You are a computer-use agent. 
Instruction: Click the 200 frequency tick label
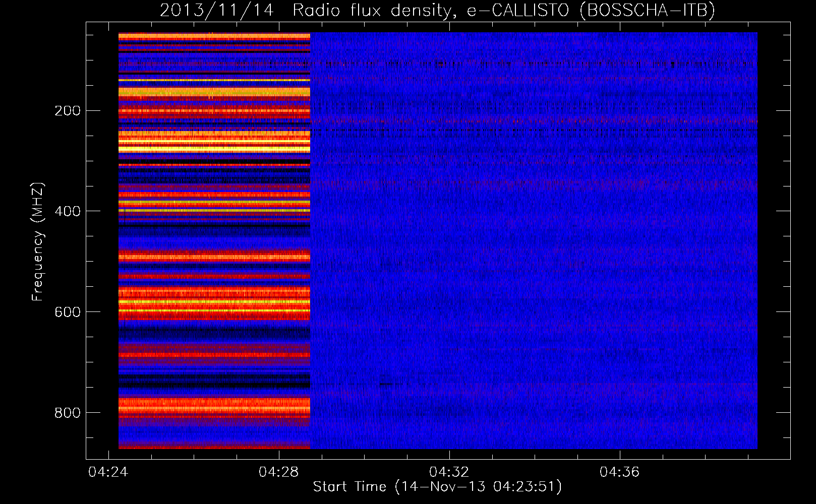coord(68,110)
